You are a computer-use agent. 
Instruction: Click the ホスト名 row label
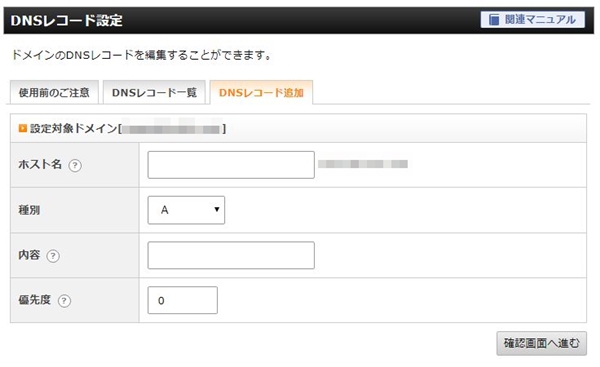click(40, 165)
